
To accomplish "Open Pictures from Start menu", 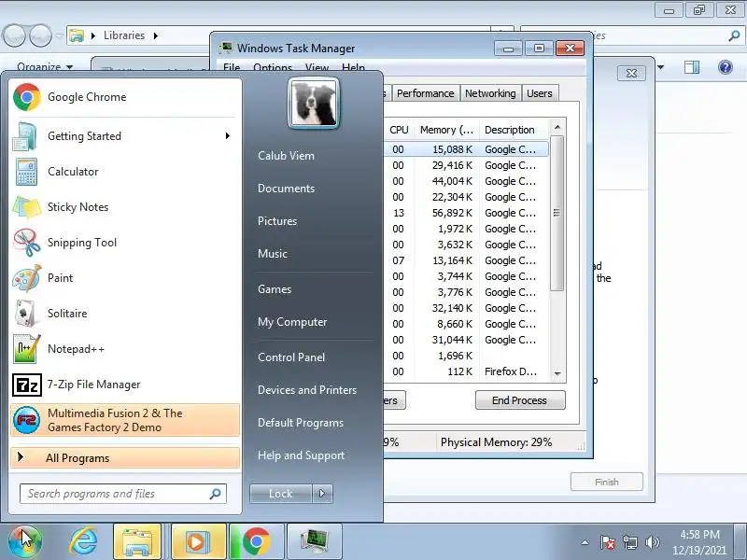I will (x=277, y=221).
